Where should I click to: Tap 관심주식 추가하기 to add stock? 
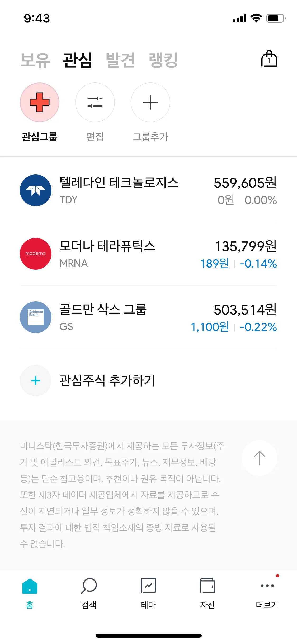(107, 381)
